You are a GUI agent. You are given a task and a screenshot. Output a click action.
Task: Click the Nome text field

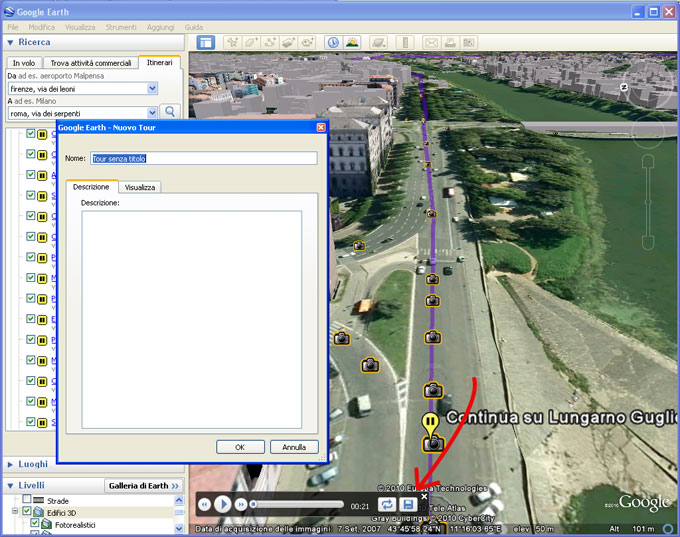(204, 158)
